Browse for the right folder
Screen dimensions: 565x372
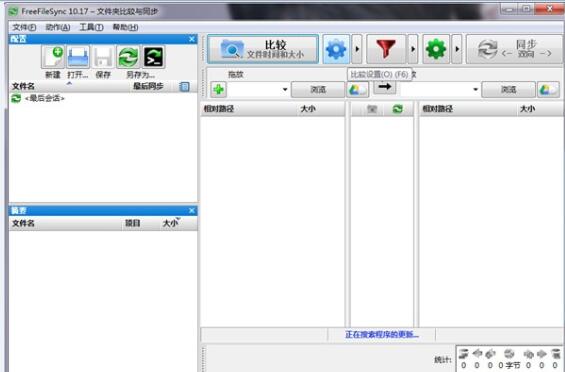pyautogui.click(x=508, y=89)
